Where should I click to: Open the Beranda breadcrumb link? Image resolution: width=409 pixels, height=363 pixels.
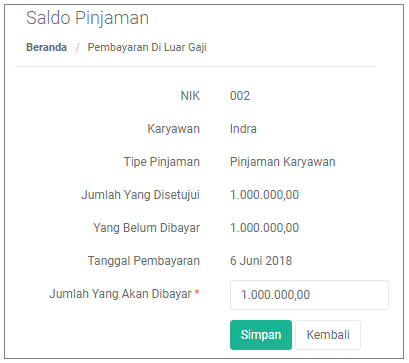click(x=46, y=47)
